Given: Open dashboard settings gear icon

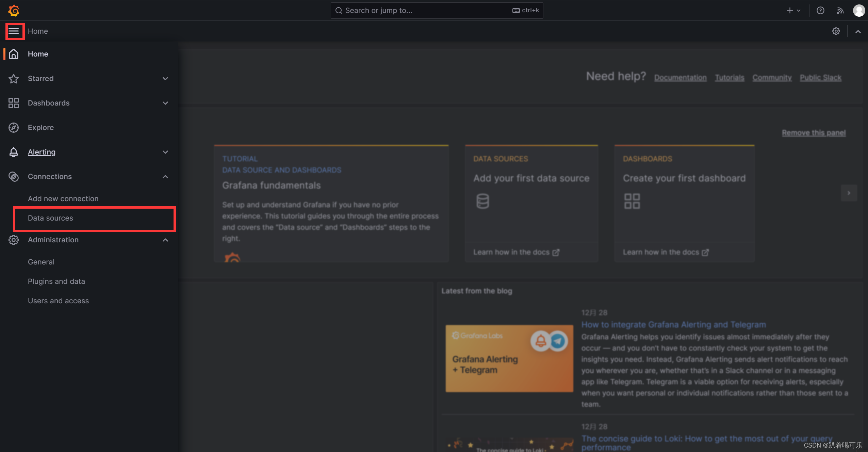Looking at the screenshot, I should [836, 31].
